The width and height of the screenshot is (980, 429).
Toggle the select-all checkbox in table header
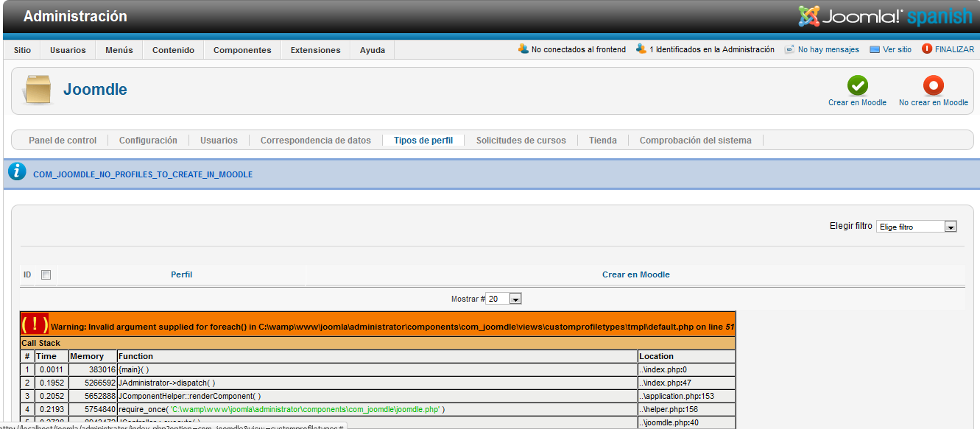pos(46,275)
